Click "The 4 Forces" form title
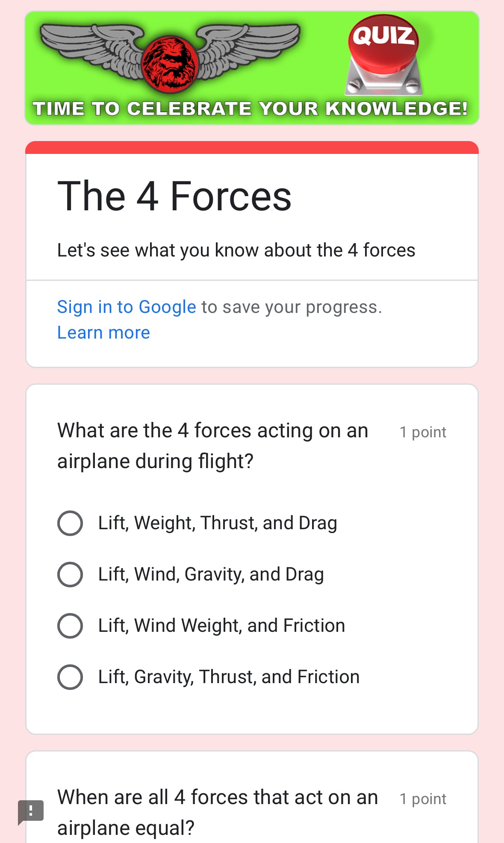 tap(174, 196)
